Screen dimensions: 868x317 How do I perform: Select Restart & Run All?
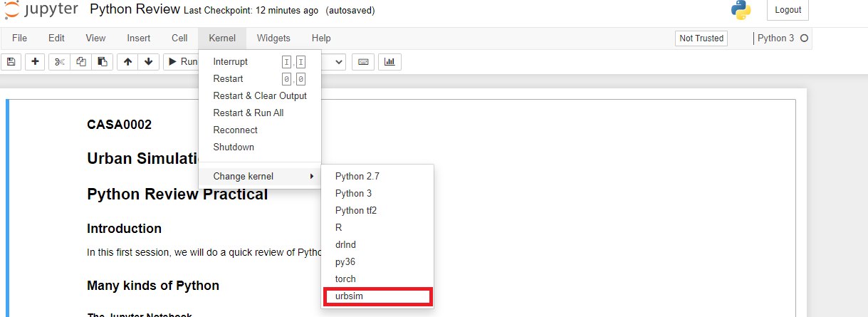(x=260, y=113)
